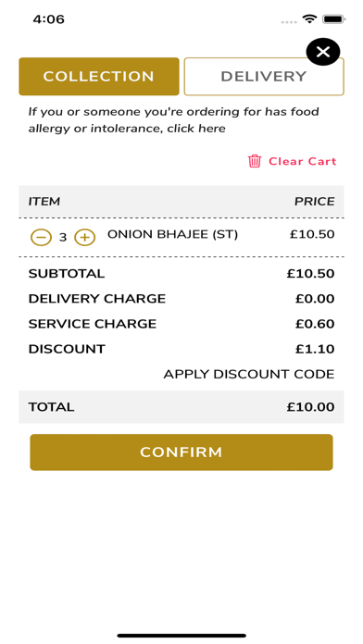The width and height of the screenshot is (363, 644).
Task: Tap the Onion Bhajee (ST) item name
Action: 172,234
